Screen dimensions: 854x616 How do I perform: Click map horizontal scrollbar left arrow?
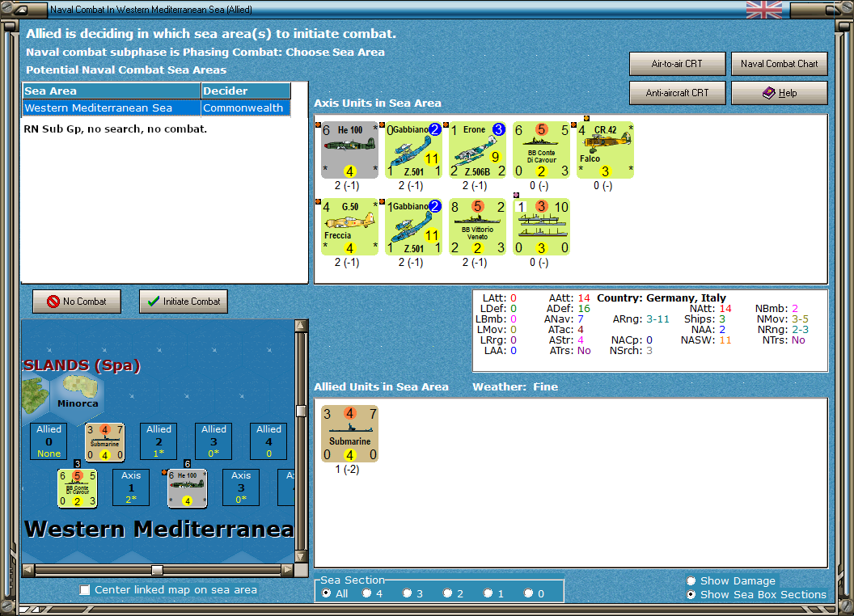pos(28,570)
